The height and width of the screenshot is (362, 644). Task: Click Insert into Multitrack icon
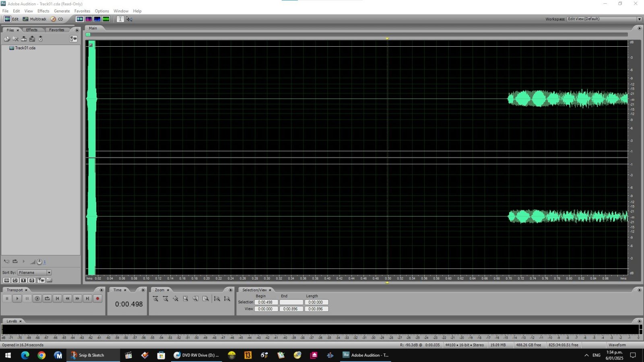(x=32, y=39)
